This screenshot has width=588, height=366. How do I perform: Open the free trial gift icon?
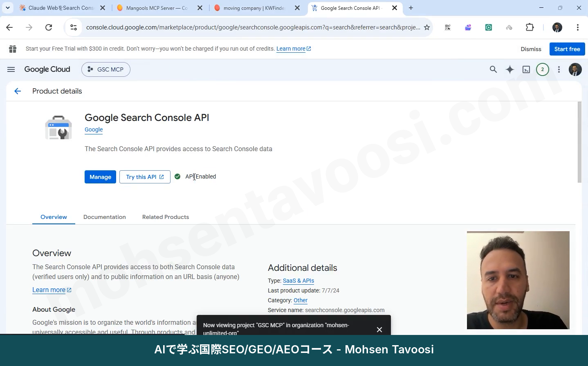[13, 49]
